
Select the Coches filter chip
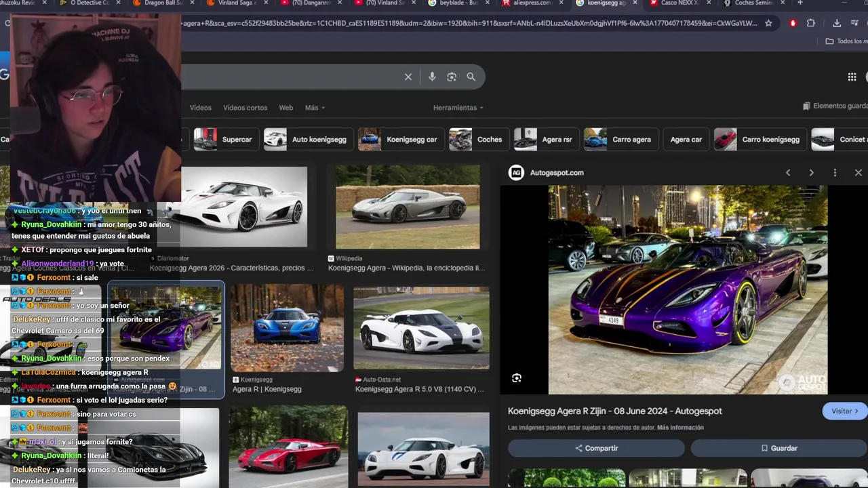click(x=478, y=140)
